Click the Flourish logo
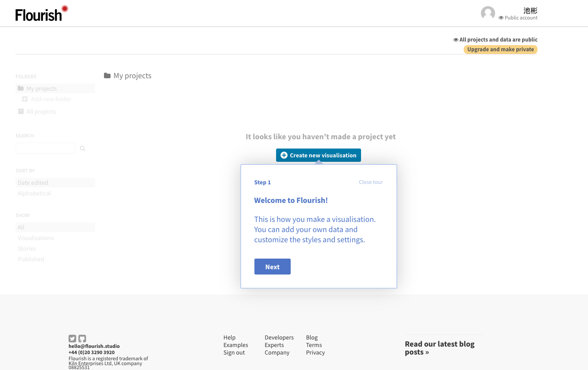Viewport: 588px width, 370px height. point(42,13)
